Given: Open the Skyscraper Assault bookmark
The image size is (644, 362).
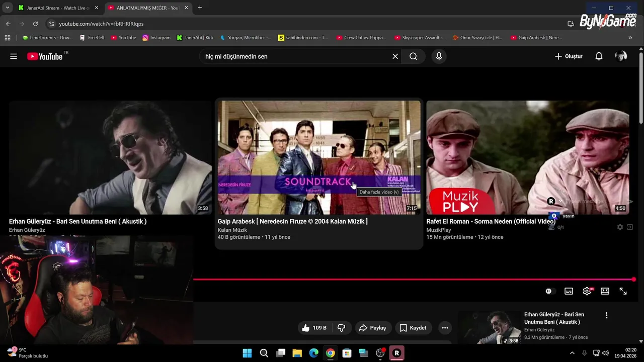Looking at the screenshot, I should [420, 38].
